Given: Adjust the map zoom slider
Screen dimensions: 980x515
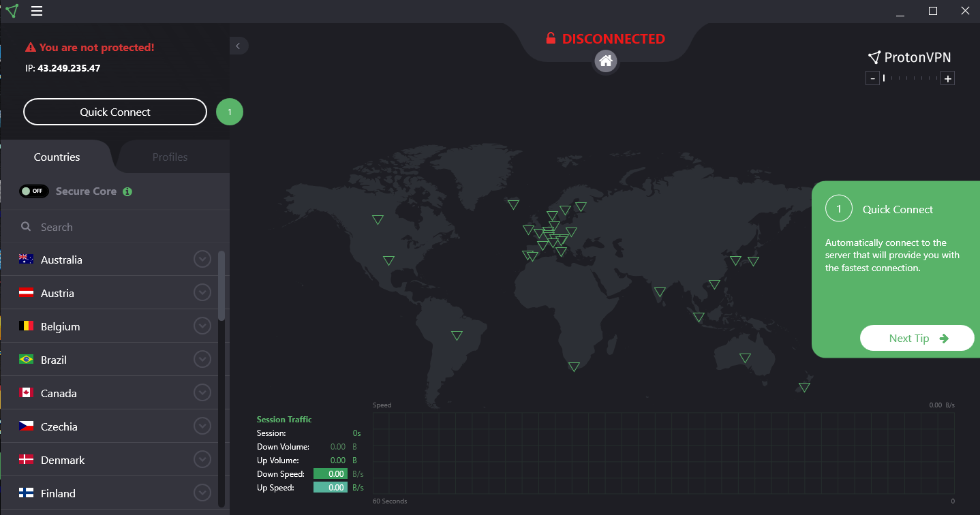Looking at the screenshot, I should [910, 78].
